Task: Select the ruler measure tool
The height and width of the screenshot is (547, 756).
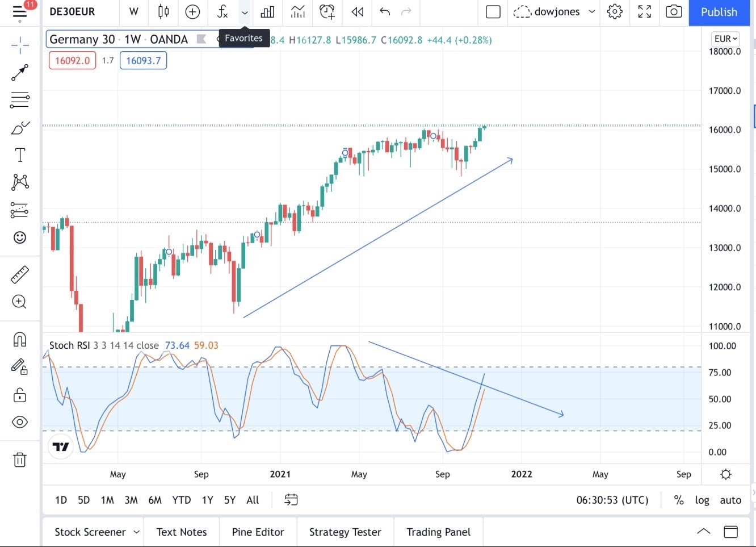Action: pos(20,274)
